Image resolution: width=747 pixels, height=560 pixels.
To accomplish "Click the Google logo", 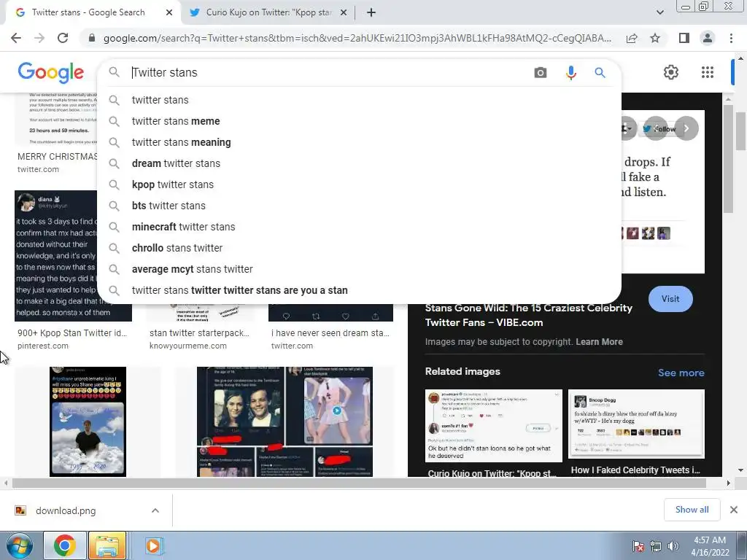I will point(51,72).
